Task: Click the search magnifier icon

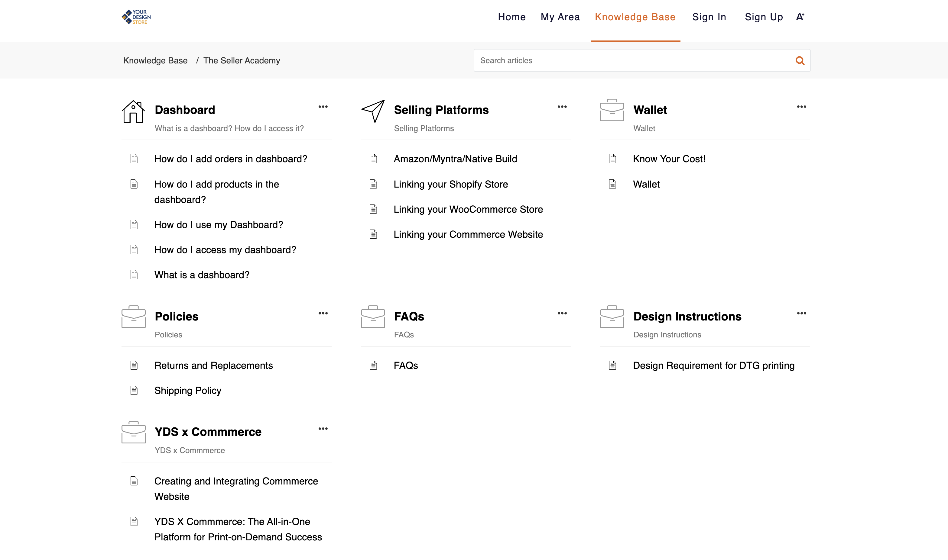Action: click(800, 60)
